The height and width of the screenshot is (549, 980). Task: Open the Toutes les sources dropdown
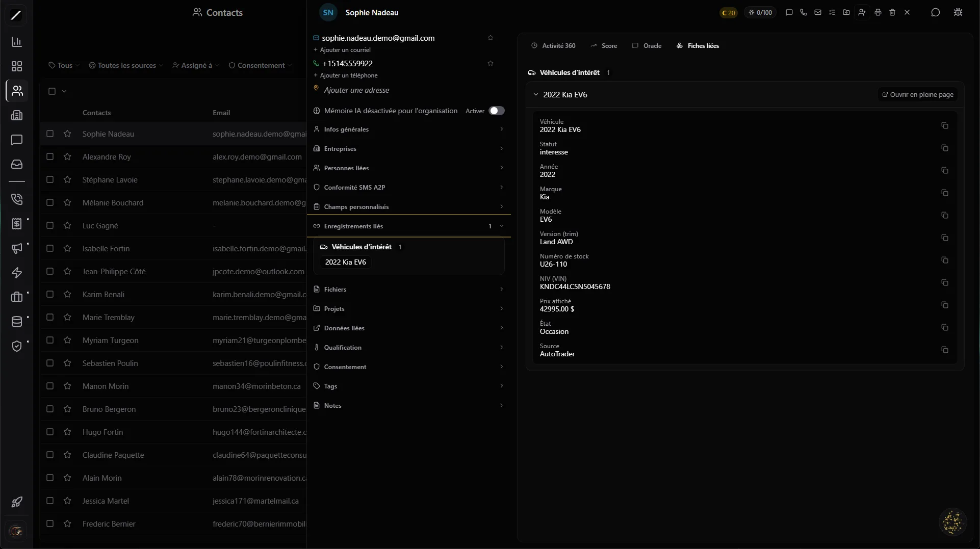coord(126,65)
